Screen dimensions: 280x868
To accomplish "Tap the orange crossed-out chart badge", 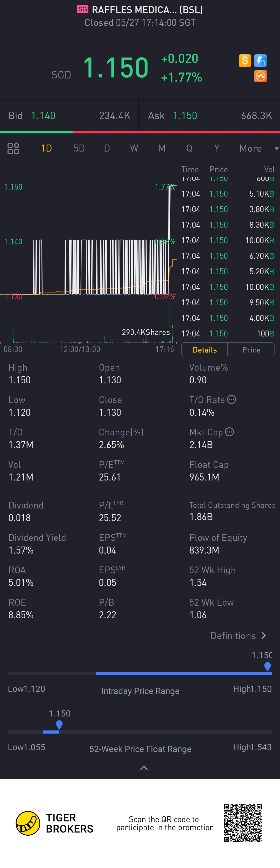I will (x=260, y=76).
